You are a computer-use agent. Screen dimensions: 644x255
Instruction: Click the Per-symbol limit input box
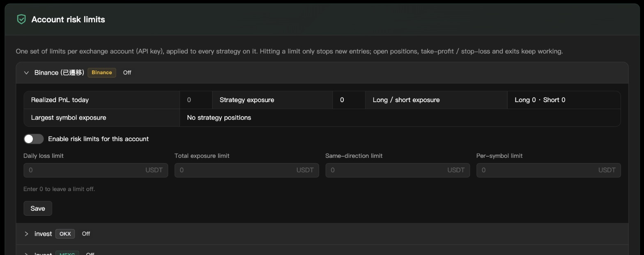(548, 170)
